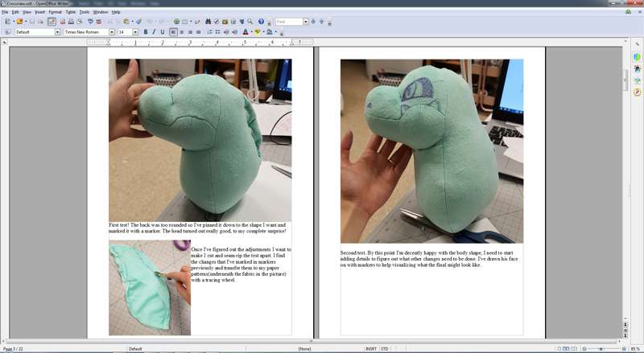644x353 pixels.
Task: Expand the Times New Roman font dropdown
Action: (112, 32)
